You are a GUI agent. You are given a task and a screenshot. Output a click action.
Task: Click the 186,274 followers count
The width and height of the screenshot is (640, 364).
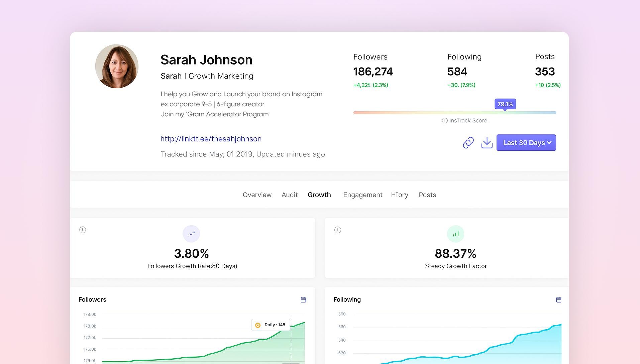373,72
